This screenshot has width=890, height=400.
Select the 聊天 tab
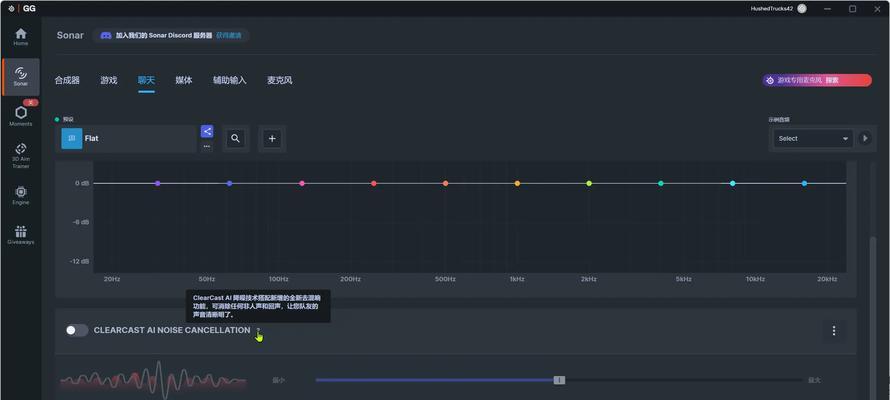(x=146, y=80)
